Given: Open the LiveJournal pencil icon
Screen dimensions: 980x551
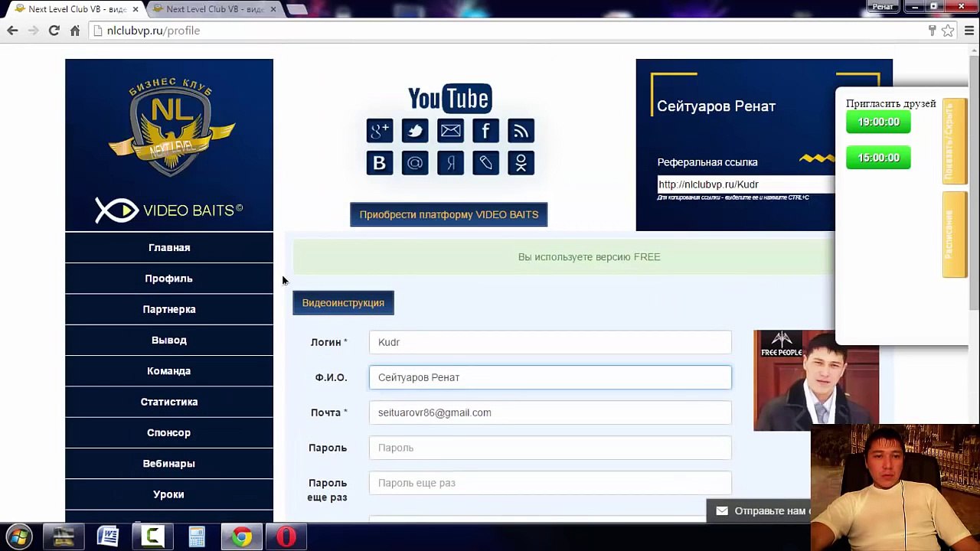Looking at the screenshot, I should coord(485,163).
